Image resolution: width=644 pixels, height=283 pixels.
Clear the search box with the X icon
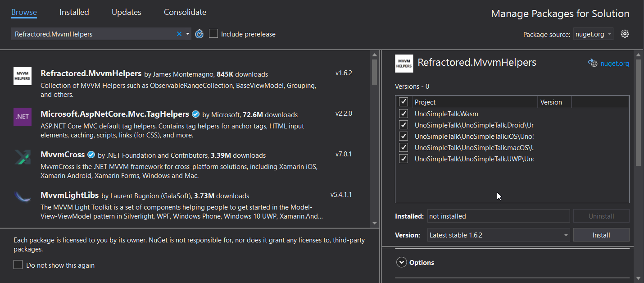(x=179, y=34)
